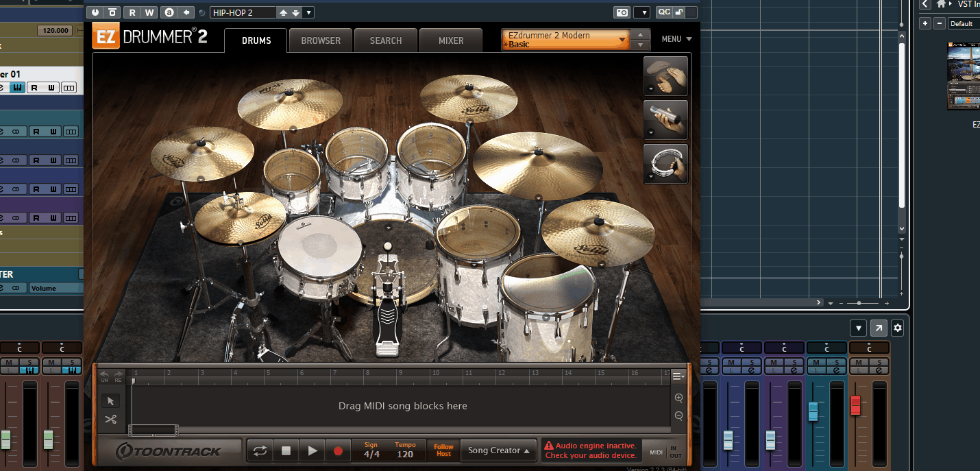This screenshot has width=980, height=471.
Task: Click the red fader on the brown channel
Action: point(855,405)
